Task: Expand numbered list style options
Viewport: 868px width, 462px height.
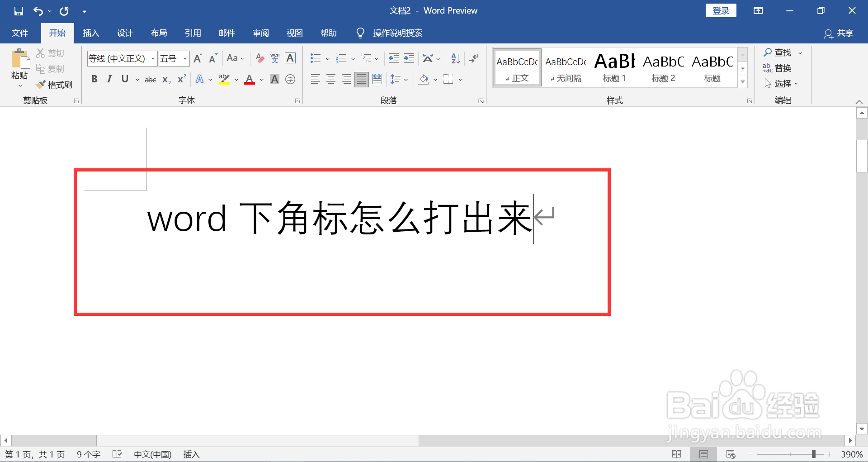Action: click(353, 59)
